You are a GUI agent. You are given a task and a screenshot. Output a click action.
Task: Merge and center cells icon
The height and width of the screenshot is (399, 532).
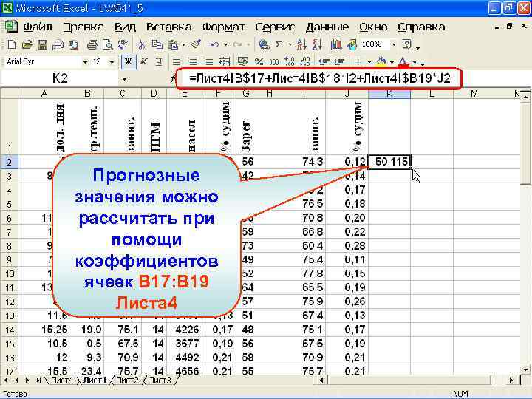tap(224, 62)
